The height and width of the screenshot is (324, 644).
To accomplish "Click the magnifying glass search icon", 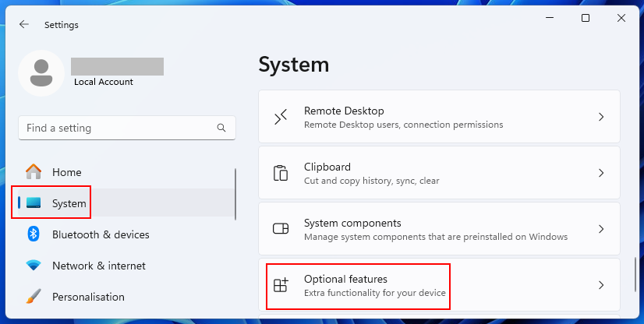I will 222,128.
